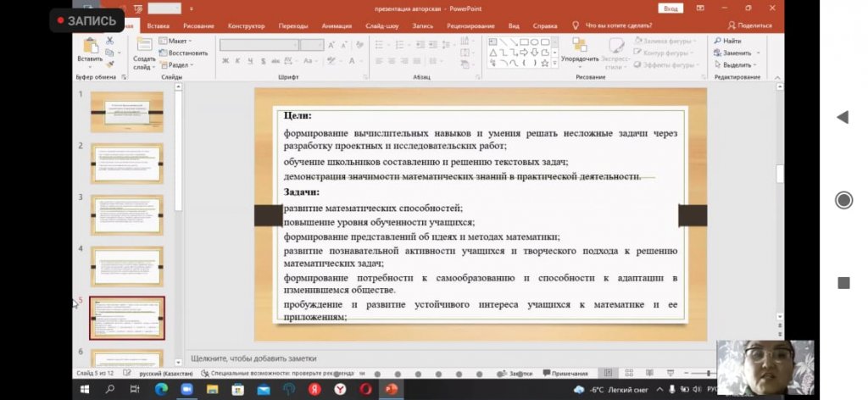Click the Cut scissors icon

point(109,41)
